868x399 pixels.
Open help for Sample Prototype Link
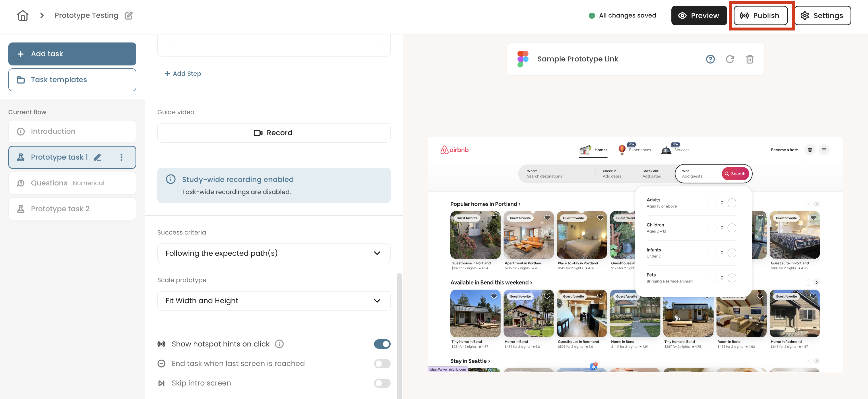pyautogui.click(x=710, y=59)
